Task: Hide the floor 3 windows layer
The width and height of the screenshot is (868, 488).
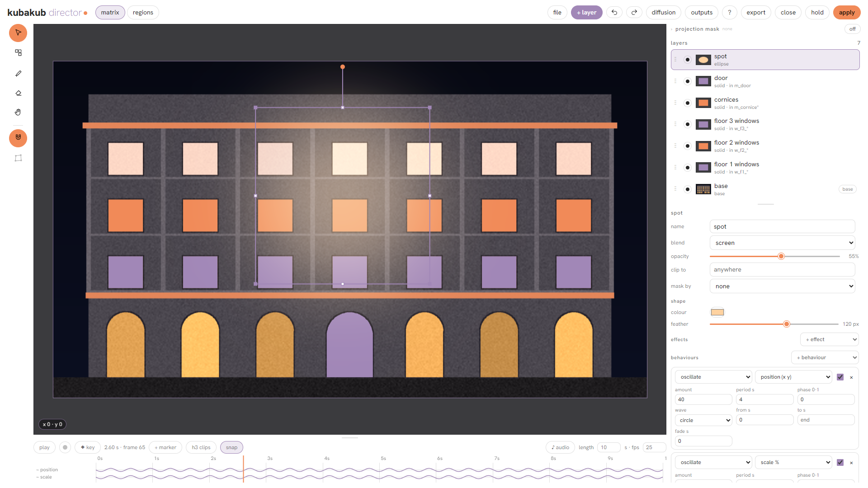Action: coord(688,124)
